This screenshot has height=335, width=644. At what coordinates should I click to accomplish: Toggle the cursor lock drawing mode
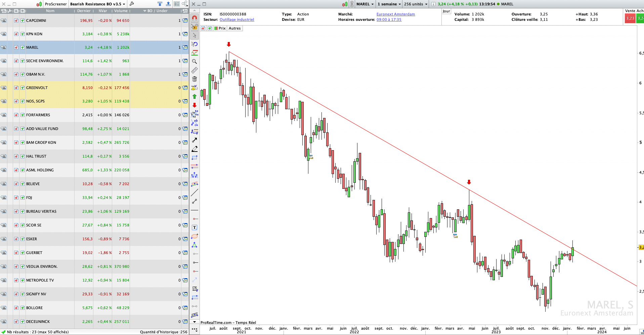195,27
